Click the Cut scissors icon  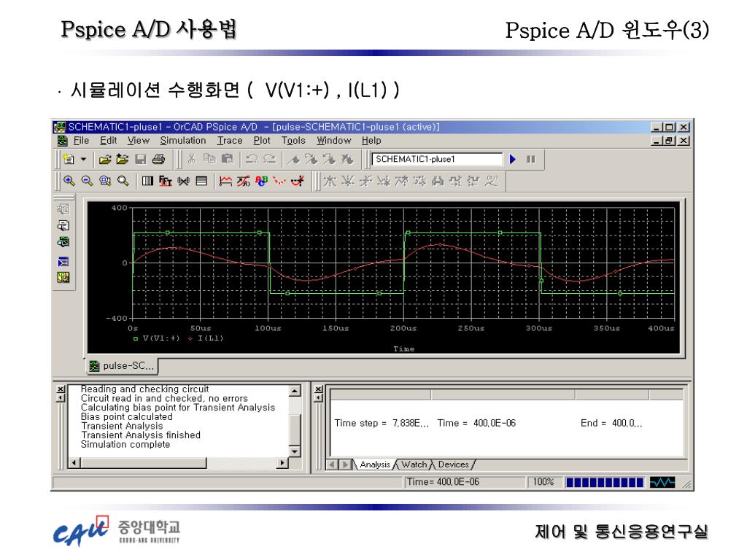(192, 158)
